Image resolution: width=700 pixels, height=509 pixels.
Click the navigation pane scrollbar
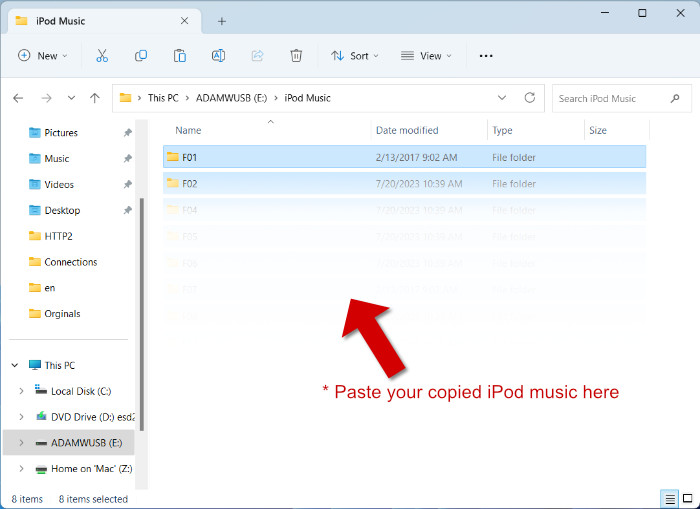[142, 314]
